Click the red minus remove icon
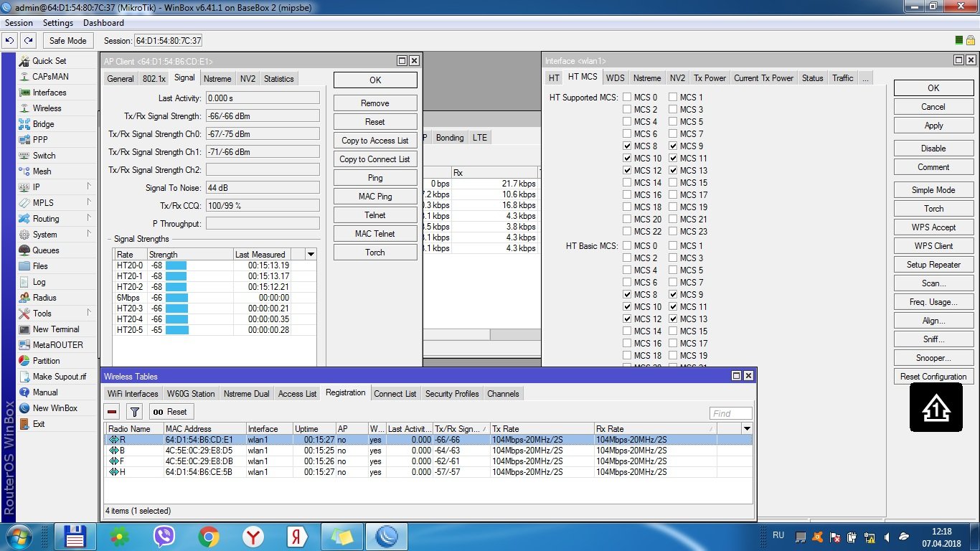 tap(112, 412)
